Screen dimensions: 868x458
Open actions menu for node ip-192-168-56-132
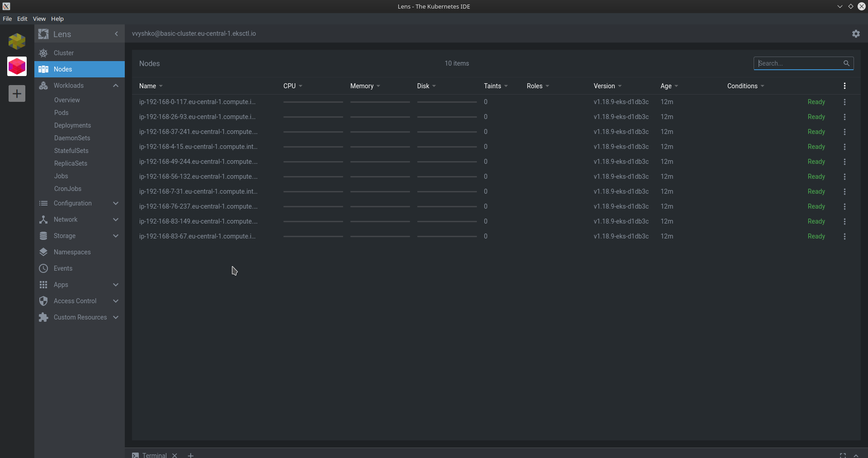tap(844, 177)
